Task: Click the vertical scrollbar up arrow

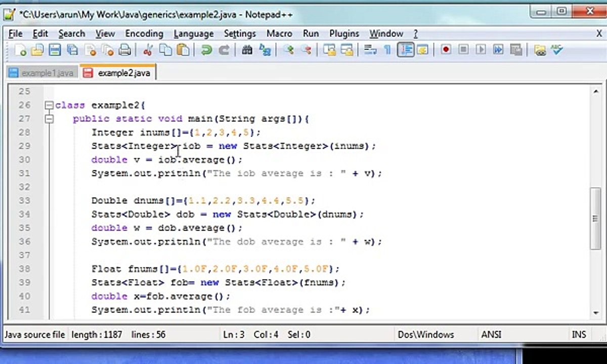Action: 595,92
